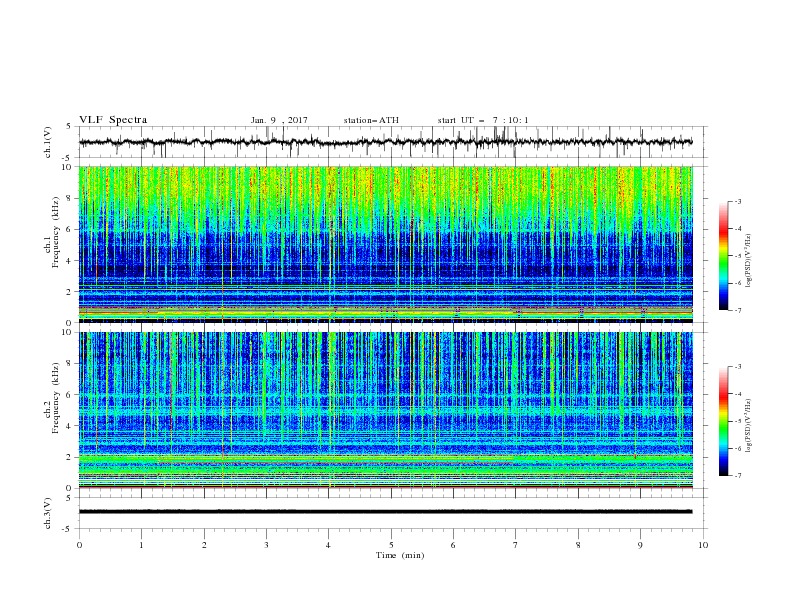
Task: Click the log(PSD) label of lower color bar
Action: coord(749,425)
